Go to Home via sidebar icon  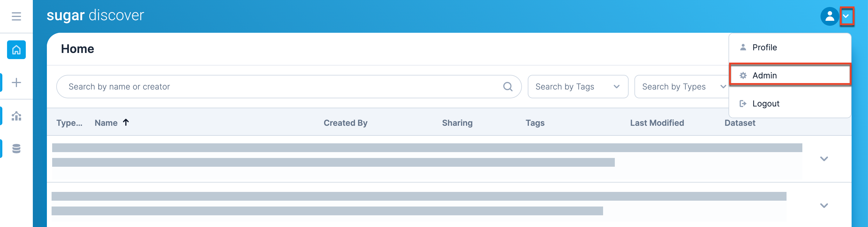tap(16, 50)
